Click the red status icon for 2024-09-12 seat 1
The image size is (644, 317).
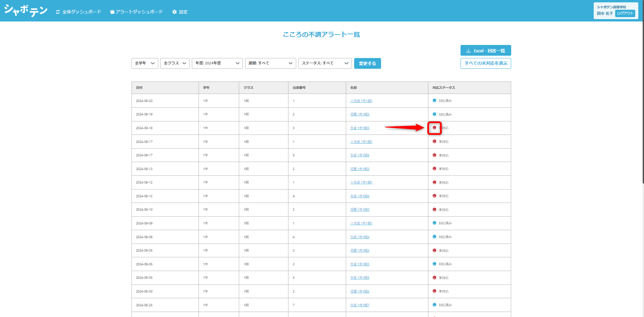(x=434, y=182)
